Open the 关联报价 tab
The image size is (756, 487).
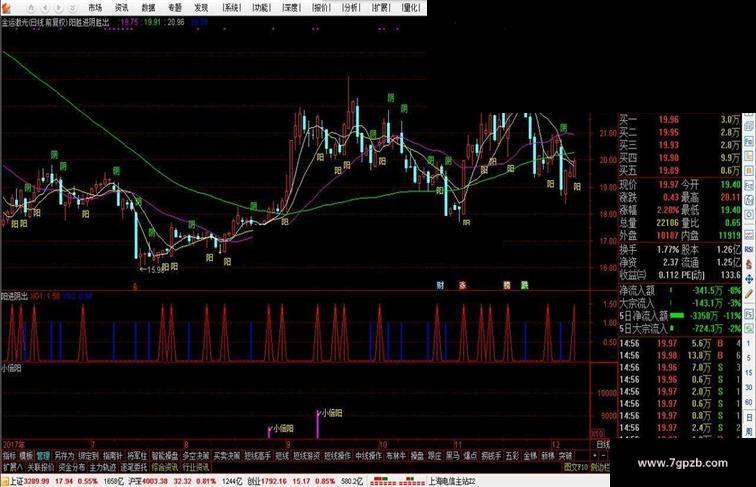coord(41,467)
